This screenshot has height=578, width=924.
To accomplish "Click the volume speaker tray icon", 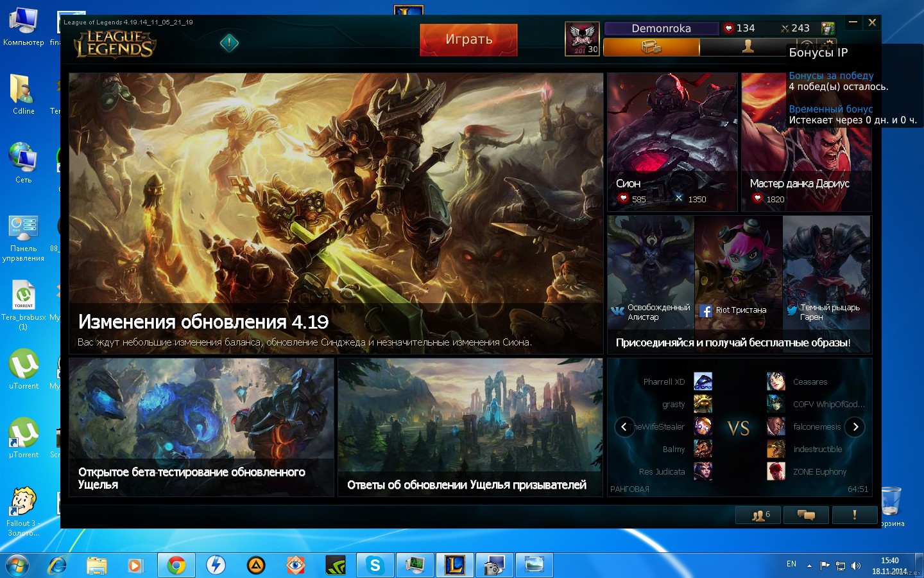I will [x=855, y=566].
